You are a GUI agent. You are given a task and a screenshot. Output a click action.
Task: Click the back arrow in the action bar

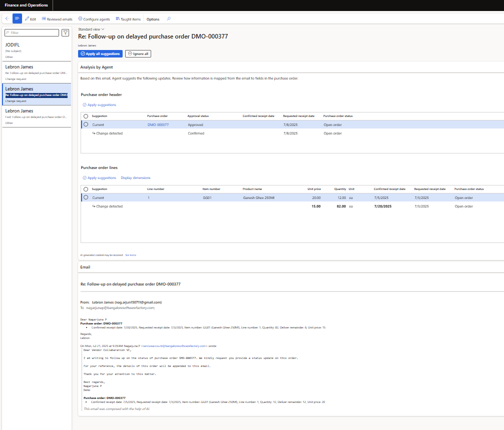coord(7,19)
